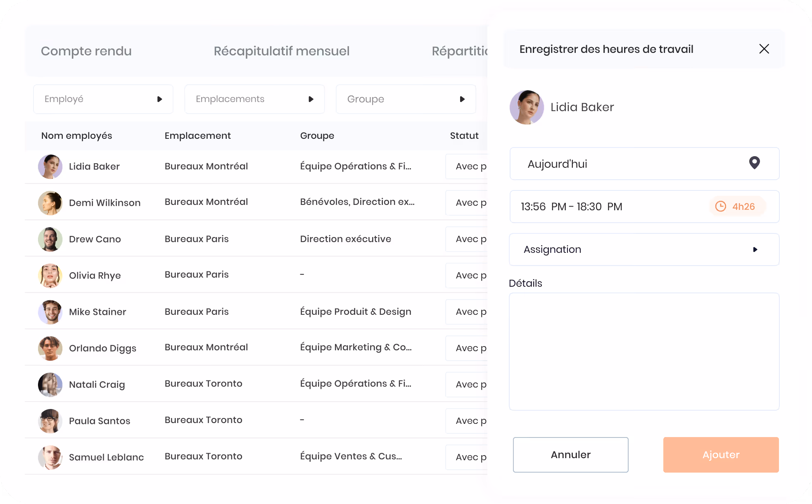Click Samuel Leblanc's profile photo
Screen dimensions: 812x504
coord(50,457)
